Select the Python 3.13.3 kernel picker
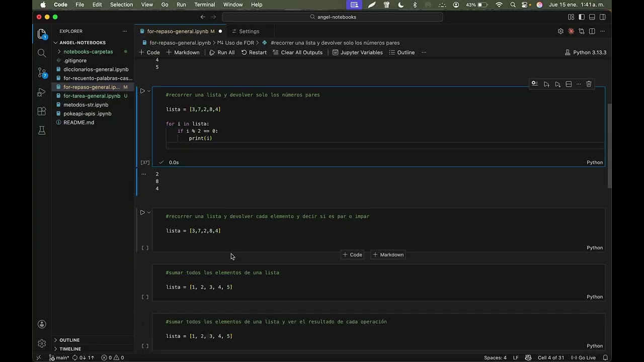The height and width of the screenshot is (362, 644). point(585,52)
